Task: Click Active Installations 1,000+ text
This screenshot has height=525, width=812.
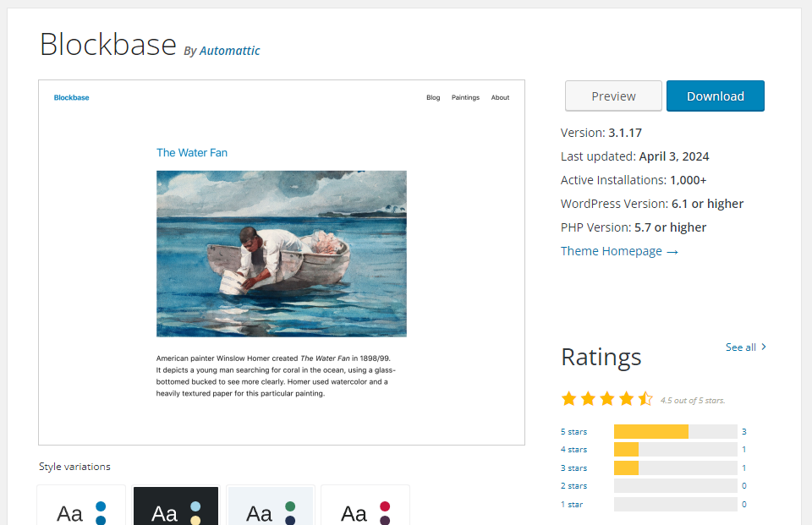Action: (x=634, y=180)
